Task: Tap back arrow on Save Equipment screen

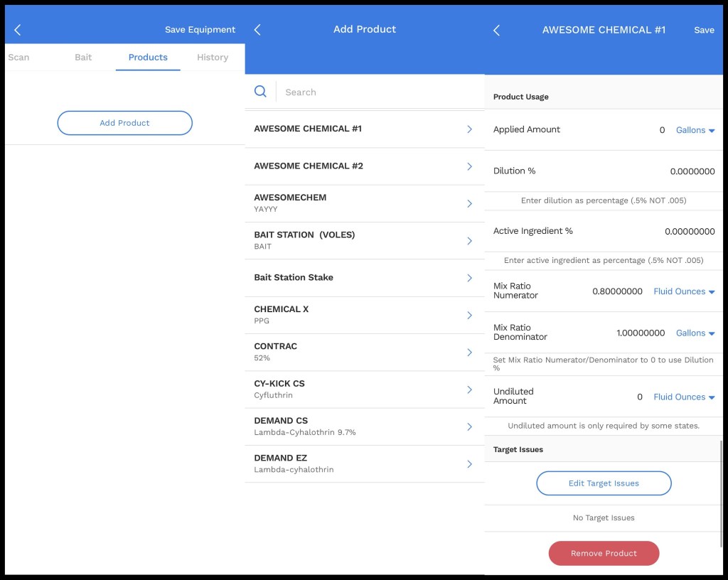Action: (18, 30)
